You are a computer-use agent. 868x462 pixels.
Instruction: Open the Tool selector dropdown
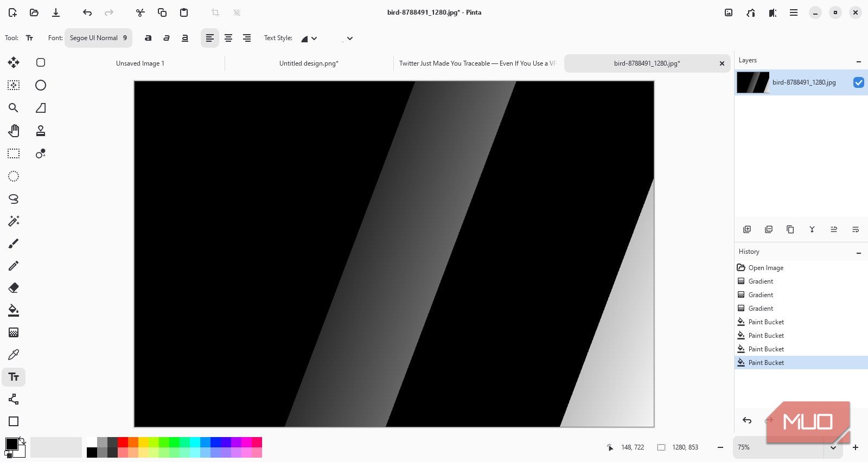[x=29, y=38]
